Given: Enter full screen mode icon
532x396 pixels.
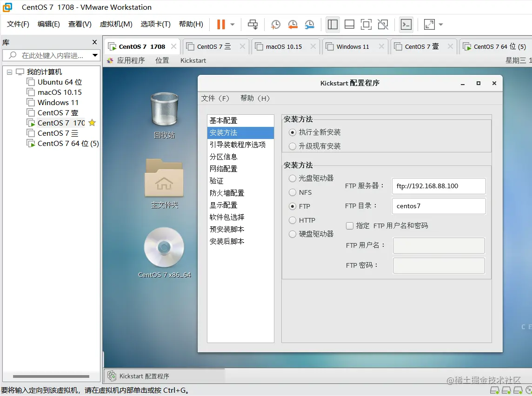Looking at the screenshot, I should 366,25.
